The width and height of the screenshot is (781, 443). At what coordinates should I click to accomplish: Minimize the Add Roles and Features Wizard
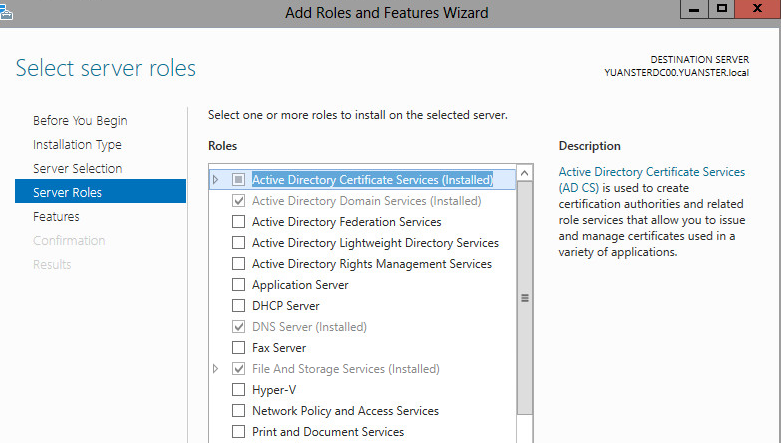pyautogui.click(x=694, y=9)
